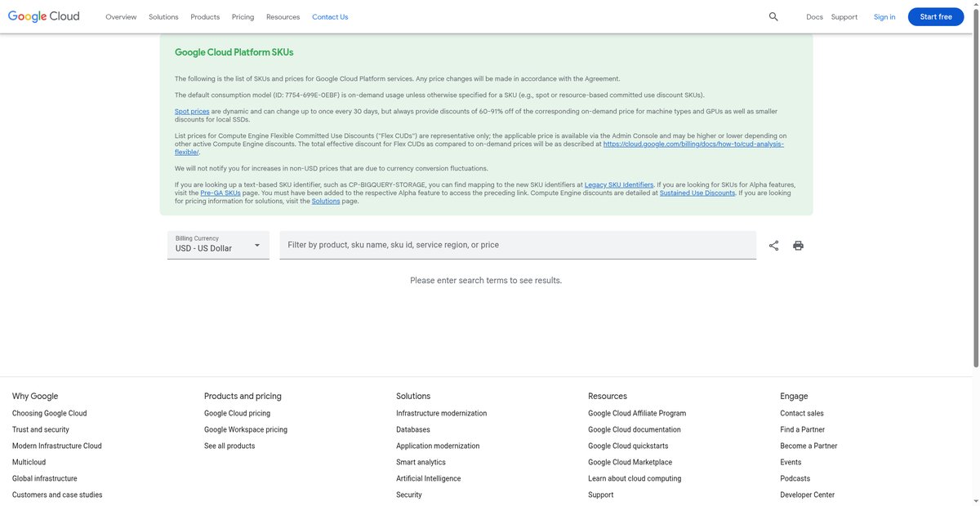Open the Support footer link
The width and height of the screenshot is (980, 506).
[x=601, y=495]
